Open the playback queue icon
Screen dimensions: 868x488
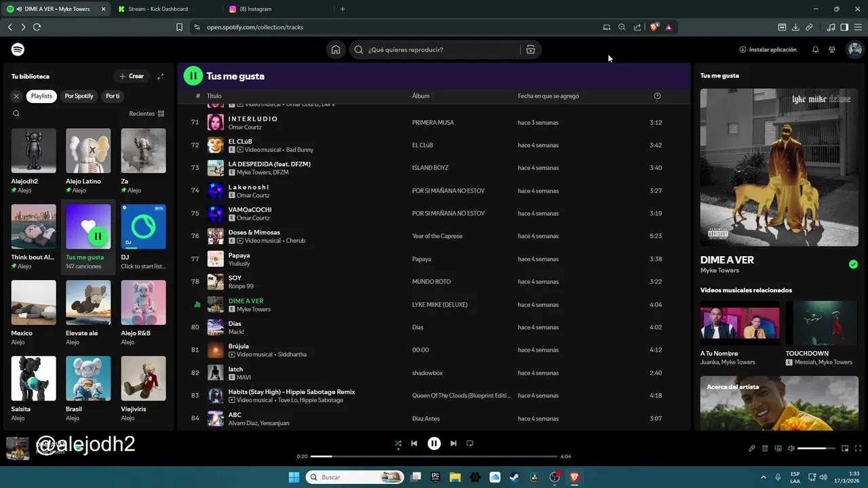[x=765, y=448]
